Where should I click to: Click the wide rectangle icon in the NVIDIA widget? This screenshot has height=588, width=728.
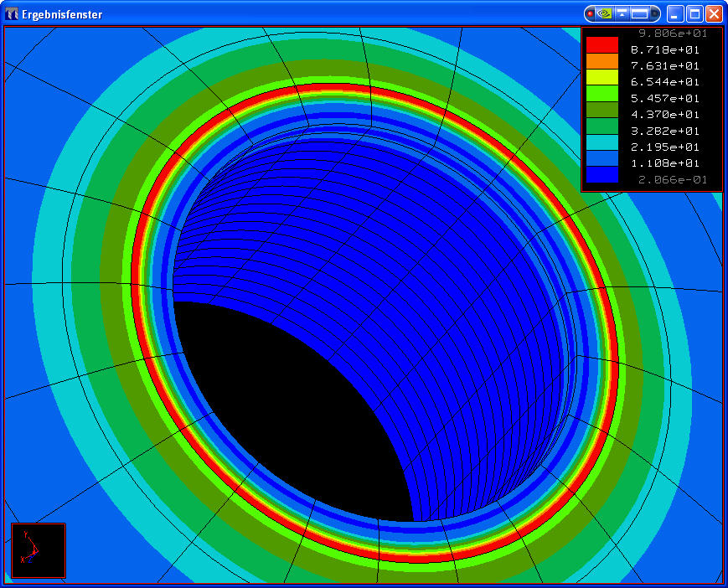(x=639, y=14)
